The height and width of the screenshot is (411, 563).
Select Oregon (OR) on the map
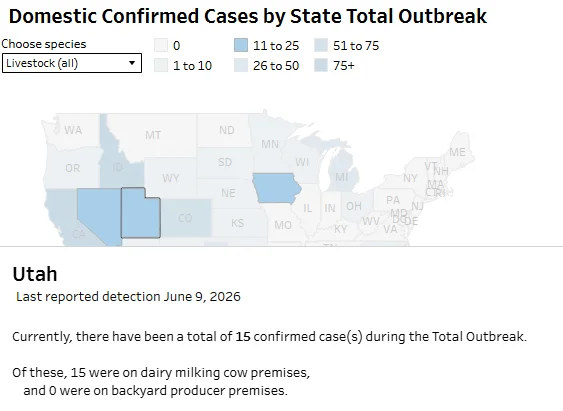(x=73, y=168)
